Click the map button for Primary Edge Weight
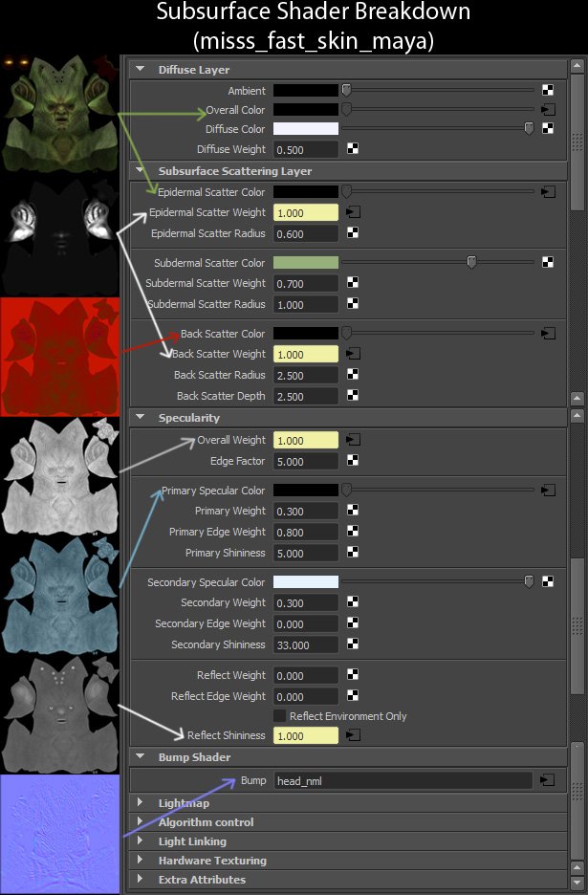Viewport: 588px width, 895px height. (x=353, y=532)
